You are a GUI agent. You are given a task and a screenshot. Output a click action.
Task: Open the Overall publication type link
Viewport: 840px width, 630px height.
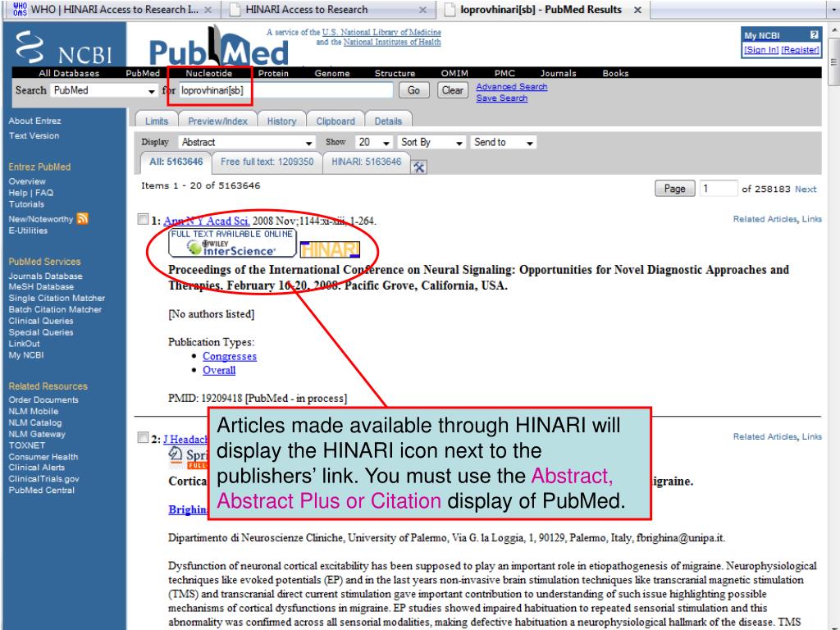(219, 370)
